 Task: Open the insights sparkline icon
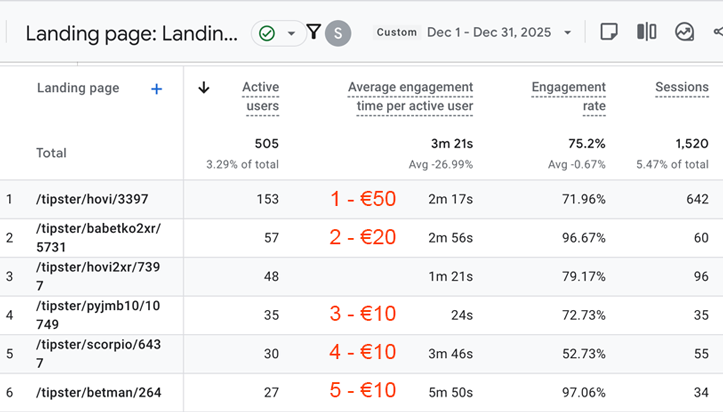coord(684,32)
